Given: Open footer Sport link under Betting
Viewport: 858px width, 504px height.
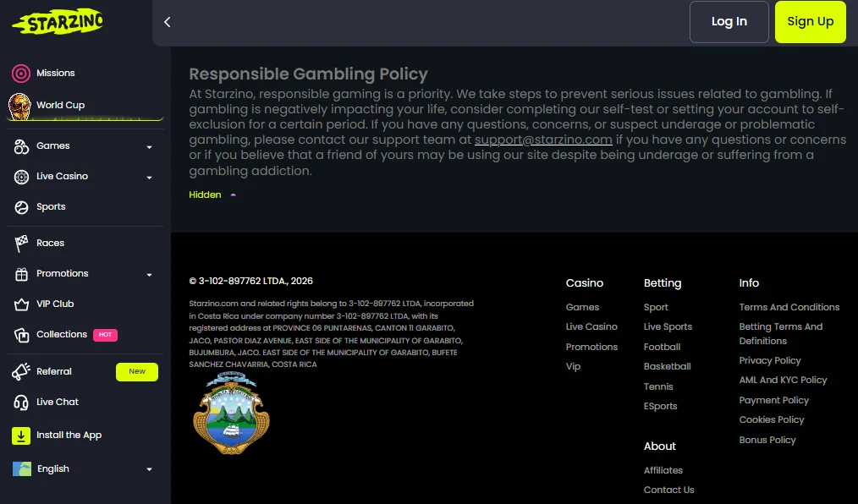Looking at the screenshot, I should 656,307.
